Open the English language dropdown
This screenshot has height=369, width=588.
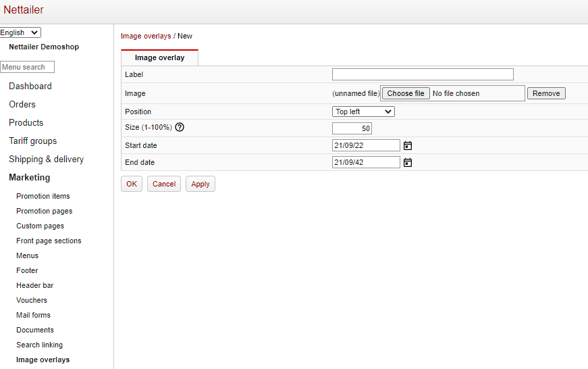coord(20,32)
